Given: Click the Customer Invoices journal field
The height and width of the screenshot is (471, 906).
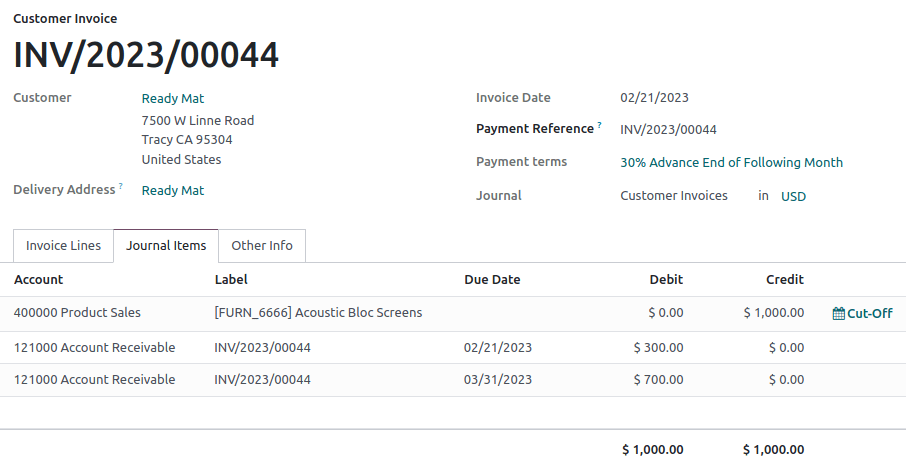Looking at the screenshot, I should [x=674, y=196].
